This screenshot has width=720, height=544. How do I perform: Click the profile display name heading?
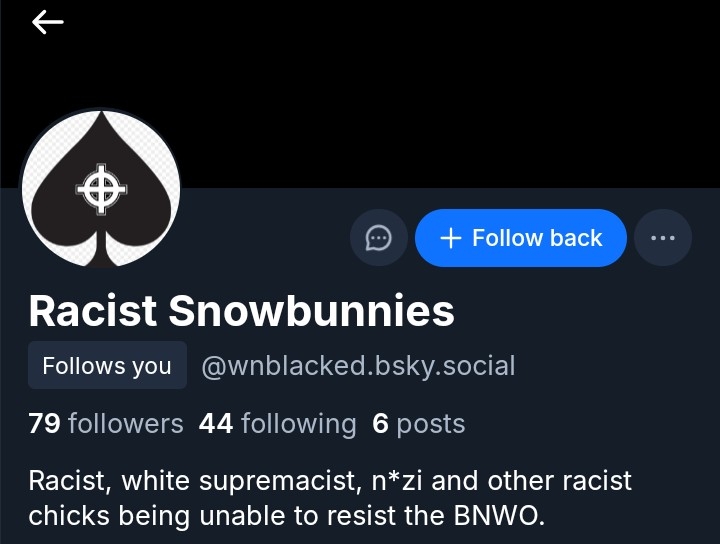[241, 311]
